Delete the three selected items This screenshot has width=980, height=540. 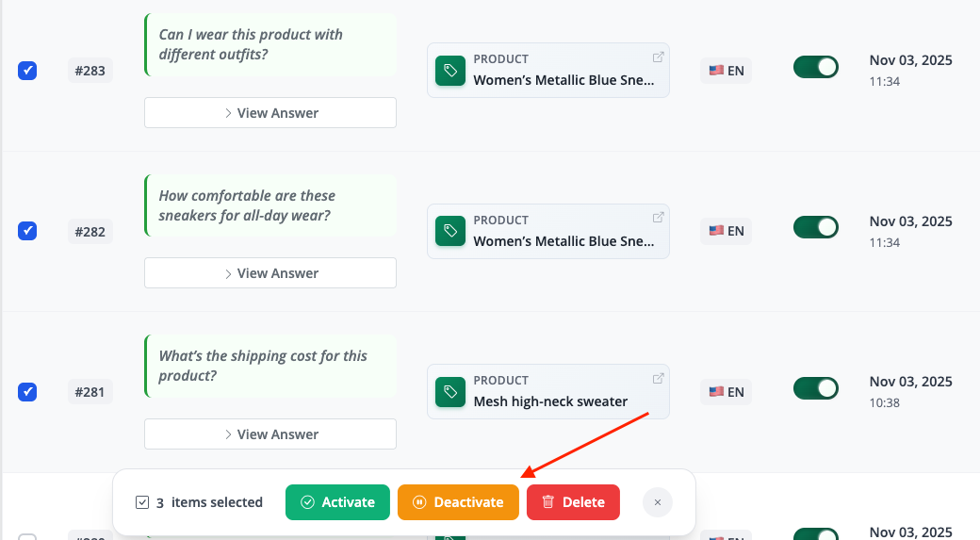(x=573, y=502)
